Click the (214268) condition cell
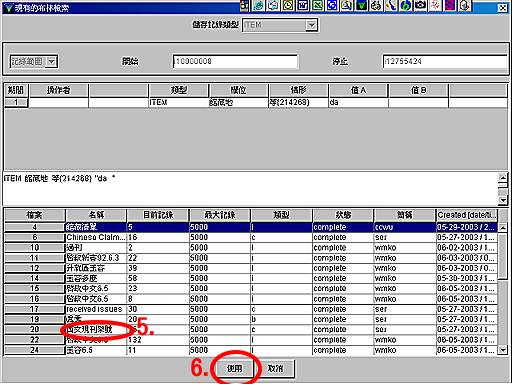 (x=298, y=102)
